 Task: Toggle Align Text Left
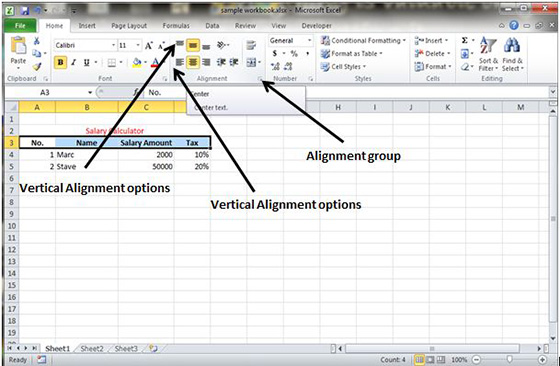[x=180, y=62]
